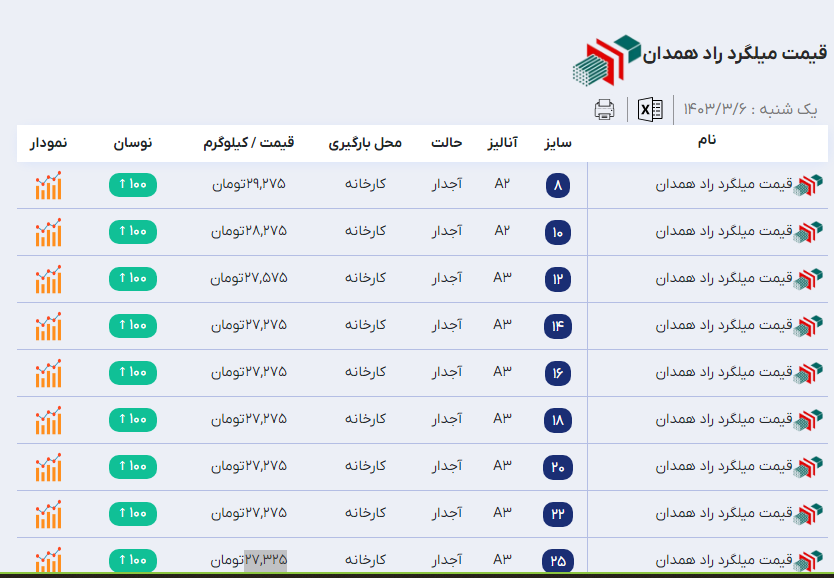View chart icon for size 16 row
Screen dimensions: 834x578
point(48,373)
